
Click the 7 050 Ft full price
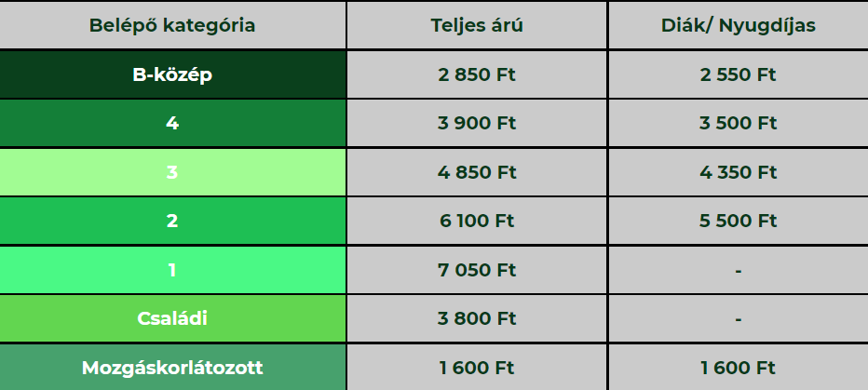click(x=477, y=270)
